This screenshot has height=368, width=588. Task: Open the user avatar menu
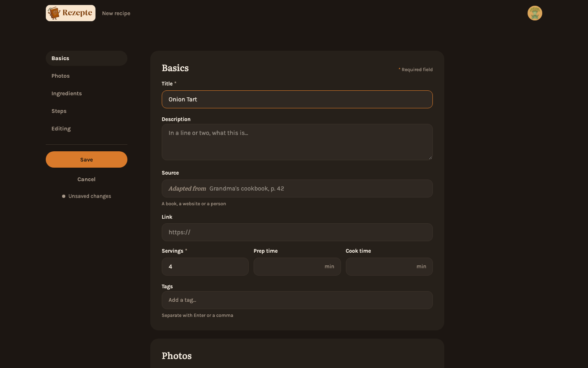coord(535,13)
